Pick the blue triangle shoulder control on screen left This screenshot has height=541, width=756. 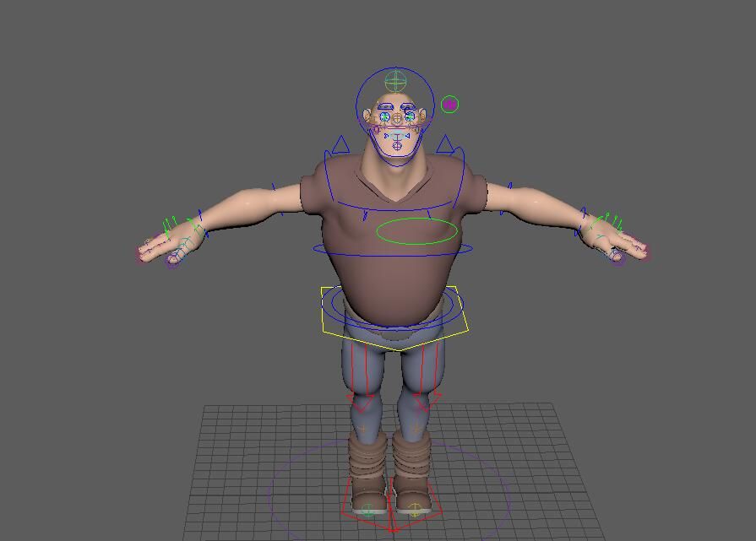[341, 144]
